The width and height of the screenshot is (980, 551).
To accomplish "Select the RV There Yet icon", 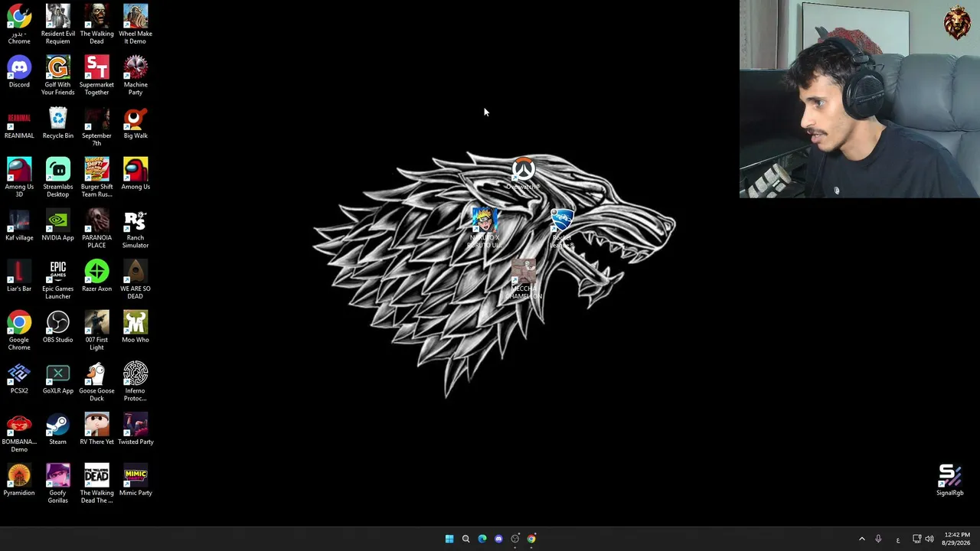I will [96, 429].
